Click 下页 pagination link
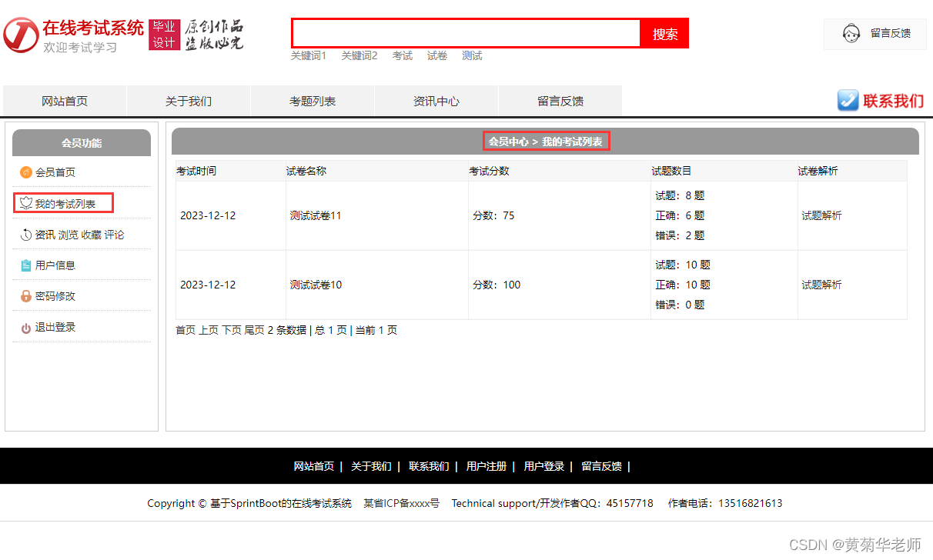 tap(232, 330)
